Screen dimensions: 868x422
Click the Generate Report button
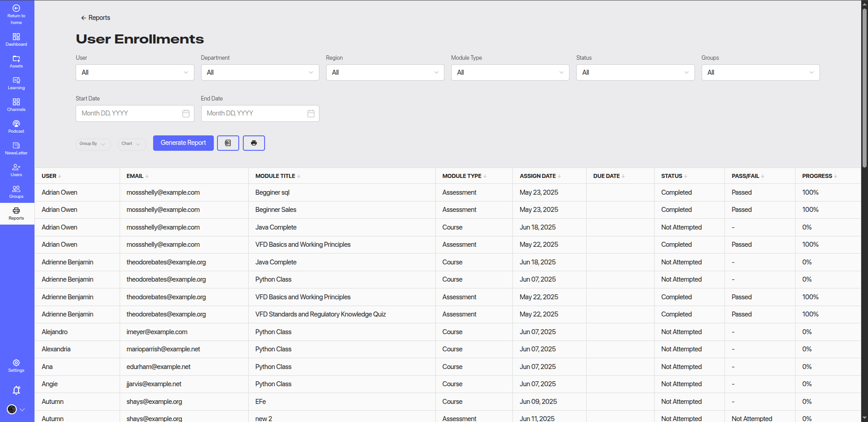183,143
